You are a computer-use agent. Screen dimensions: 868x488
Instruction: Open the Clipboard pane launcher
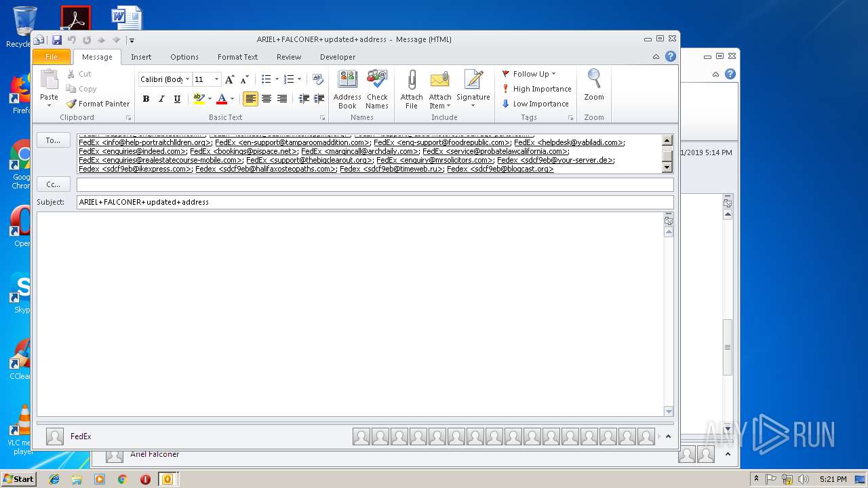click(x=128, y=118)
